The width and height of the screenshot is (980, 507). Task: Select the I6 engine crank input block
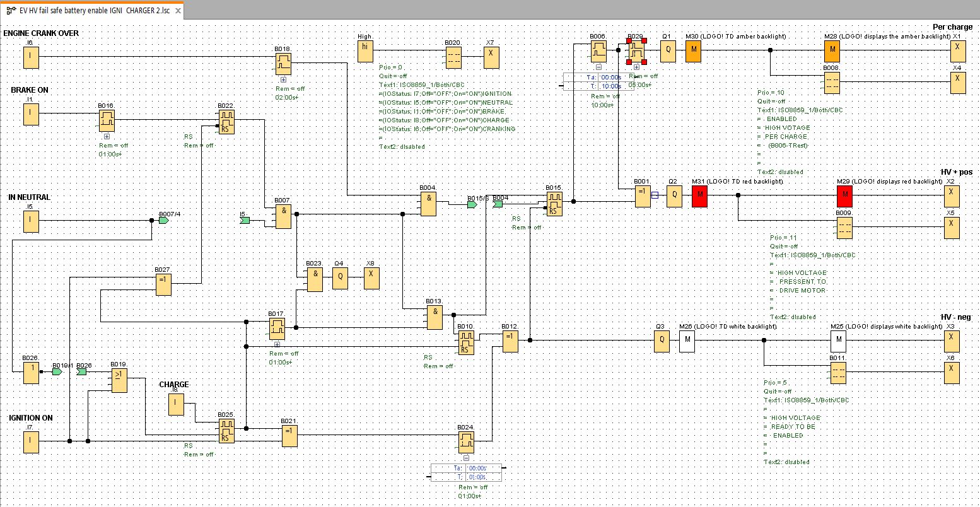(x=30, y=57)
